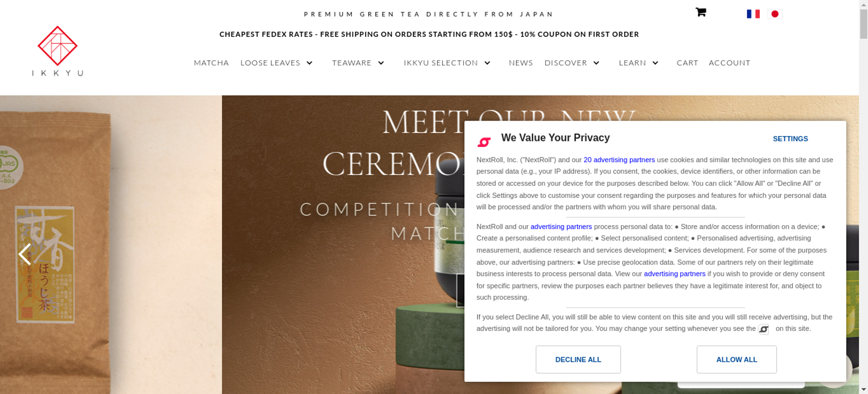The height and width of the screenshot is (394, 868).
Task: Open the Account menu link
Action: (x=729, y=63)
